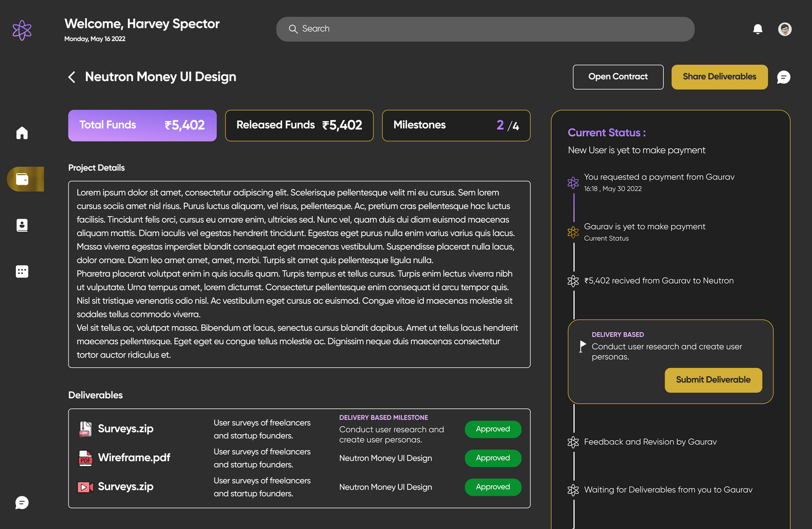This screenshot has width=812, height=529.
Task: Click the 'Gaurav is yet to make payment' timeline marker
Action: click(x=573, y=232)
